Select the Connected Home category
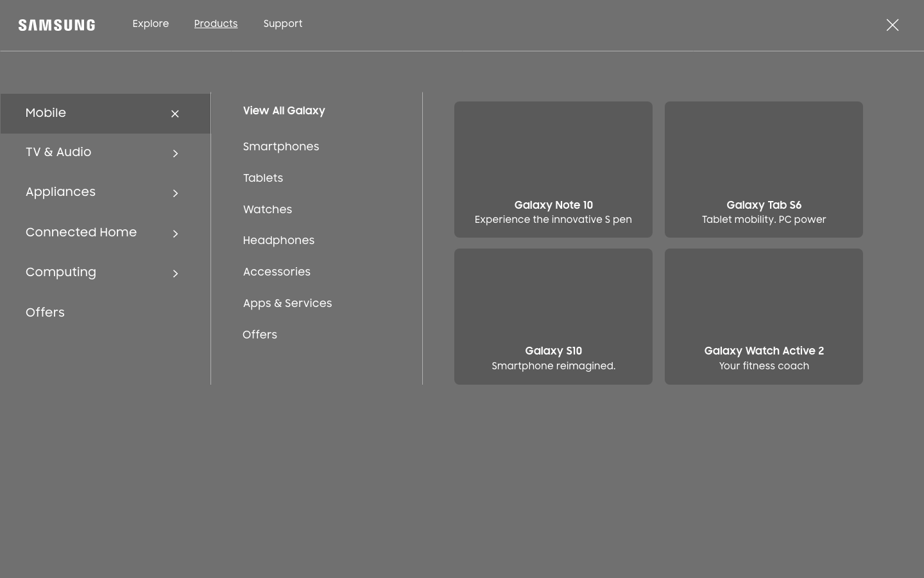The height and width of the screenshot is (578, 924). tap(81, 232)
